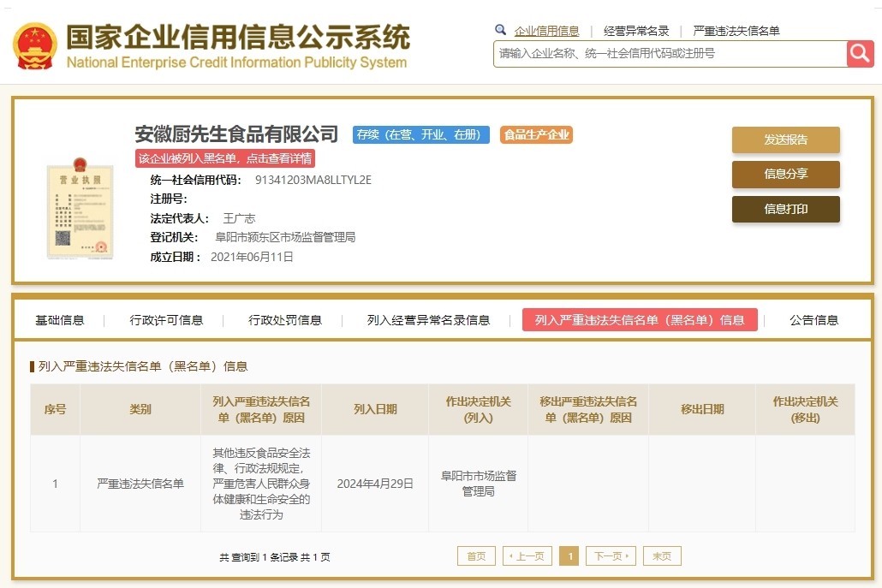Viewport: 882px width, 588px height.
Task: Click the red search magnifier button
Action: (x=860, y=54)
